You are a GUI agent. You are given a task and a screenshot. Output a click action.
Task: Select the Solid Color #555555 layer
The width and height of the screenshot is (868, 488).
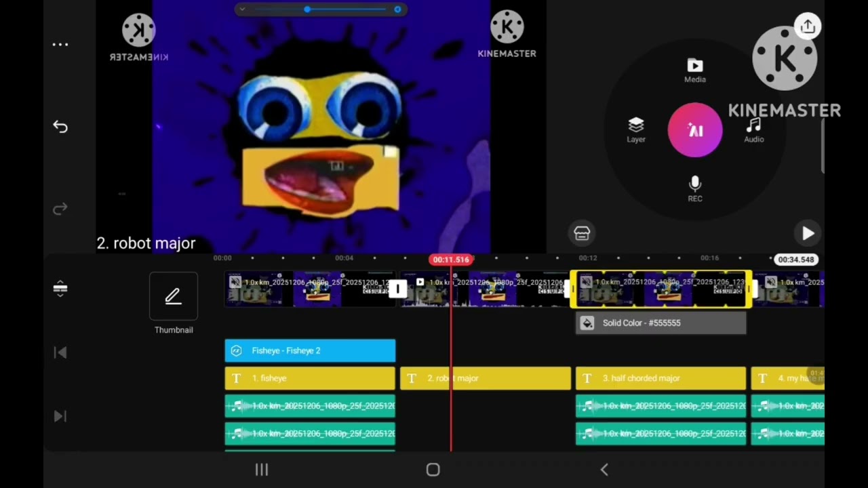661,323
